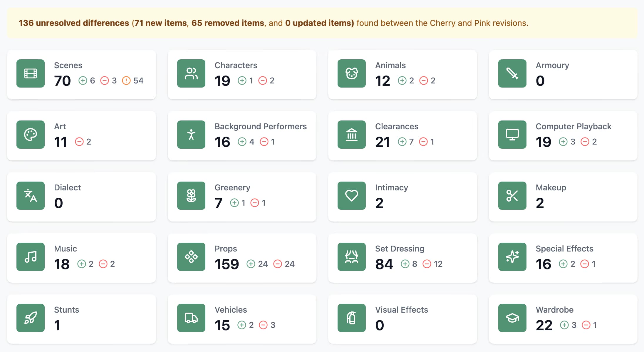Open the Props category card title

(226, 249)
